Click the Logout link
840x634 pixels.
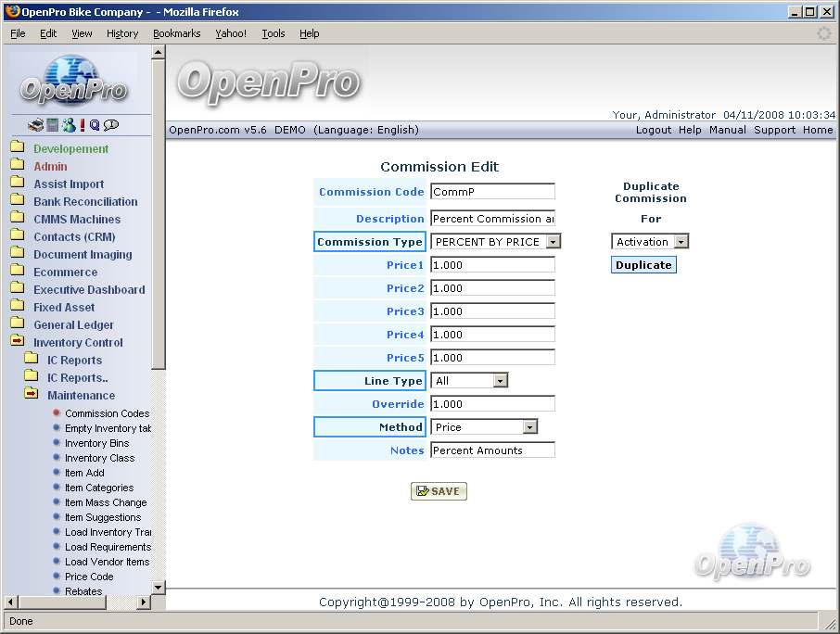653,130
